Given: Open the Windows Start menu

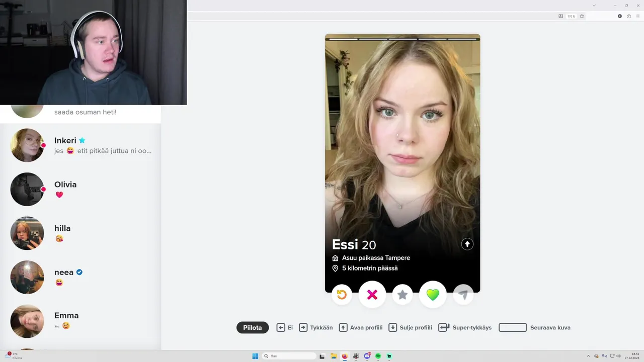Looking at the screenshot, I should pos(255,356).
